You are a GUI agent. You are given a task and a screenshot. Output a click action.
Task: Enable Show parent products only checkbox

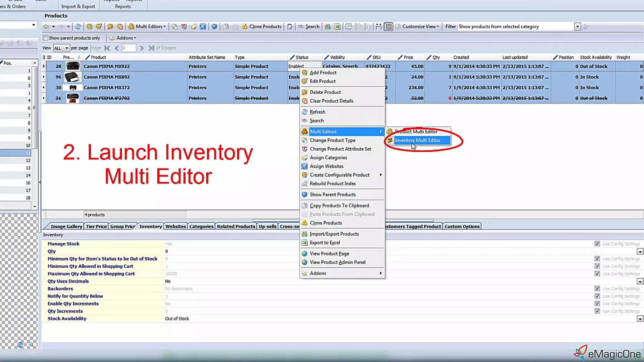[x=46, y=38]
